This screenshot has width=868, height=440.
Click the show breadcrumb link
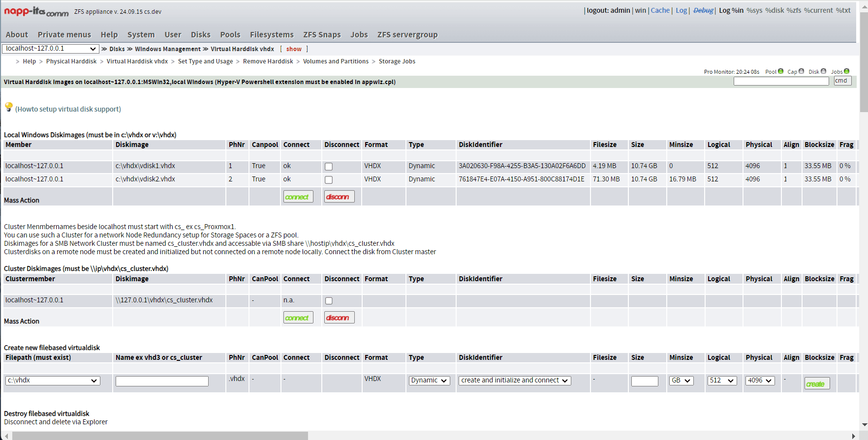click(294, 49)
